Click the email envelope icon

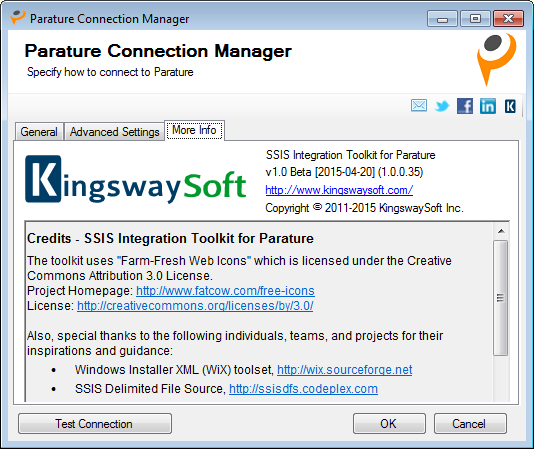point(419,106)
